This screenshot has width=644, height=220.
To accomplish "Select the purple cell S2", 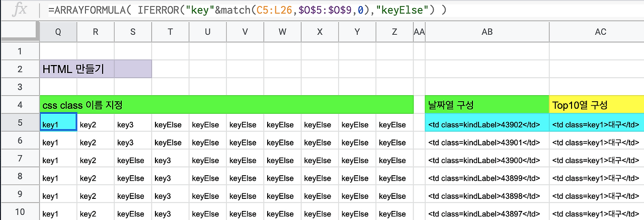I will [133, 69].
